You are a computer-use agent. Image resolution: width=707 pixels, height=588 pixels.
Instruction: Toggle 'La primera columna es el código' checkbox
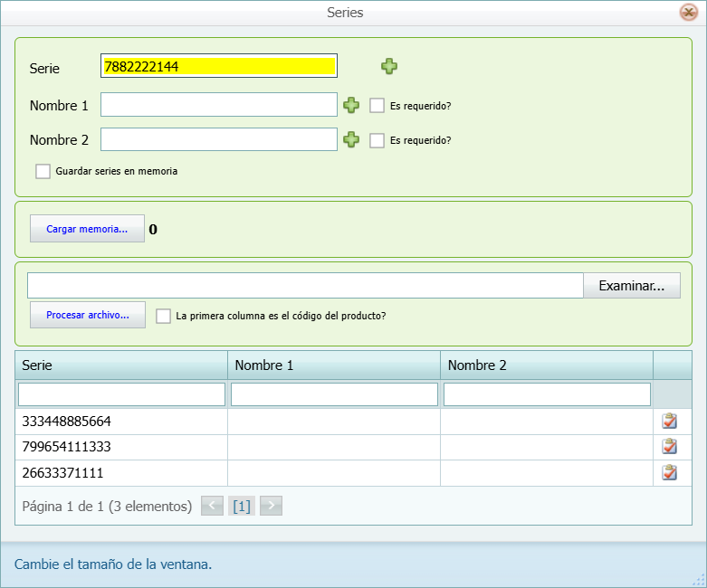point(164,316)
